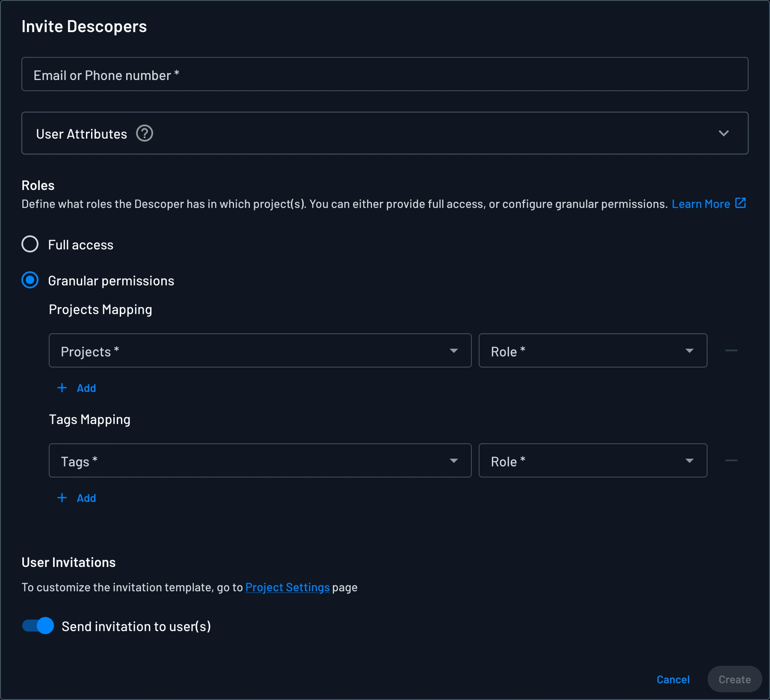Image resolution: width=770 pixels, height=700 pixels.
Task: Remove the Projects Mapping row
Action: click(731, 350)
